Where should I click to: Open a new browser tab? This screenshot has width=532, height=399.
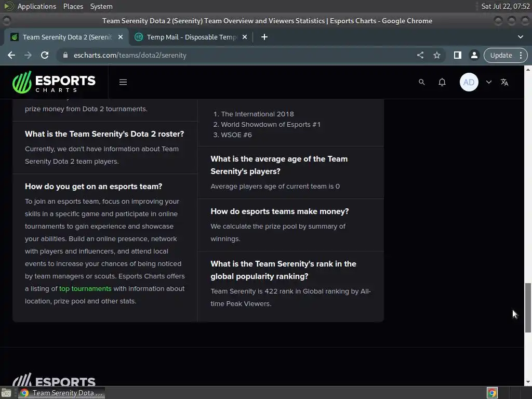click(264, 37)
